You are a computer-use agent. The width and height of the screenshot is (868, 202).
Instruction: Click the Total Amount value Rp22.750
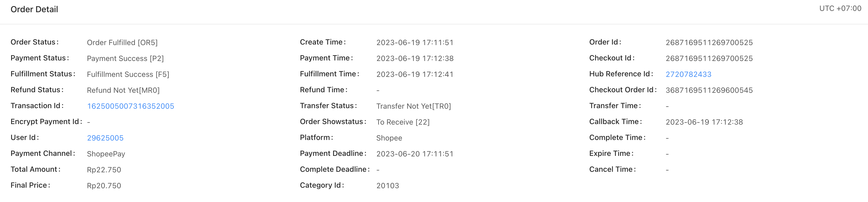(x=104, y=170)
